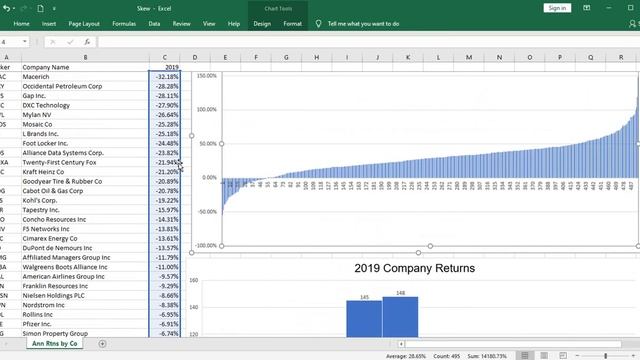Viewport: 640px width, 360px height.
Task: Click the Redo icon
Action: click(24, 8)
